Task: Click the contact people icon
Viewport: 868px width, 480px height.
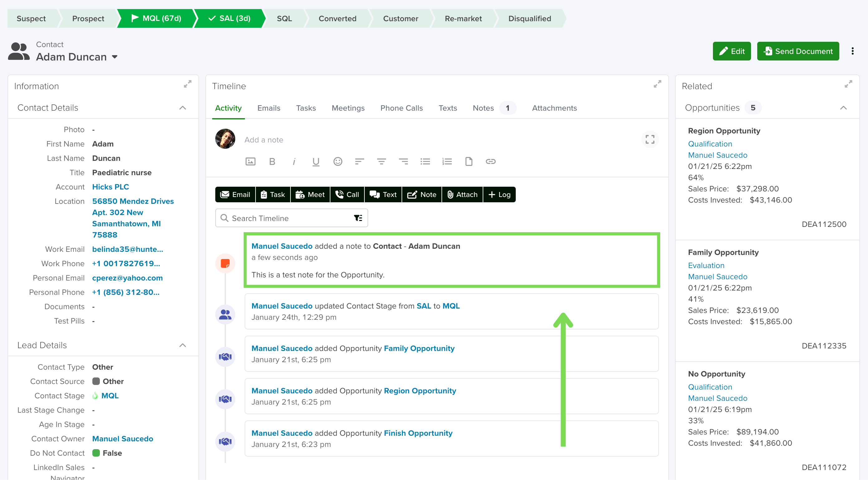Action: (x=19, y=51)
